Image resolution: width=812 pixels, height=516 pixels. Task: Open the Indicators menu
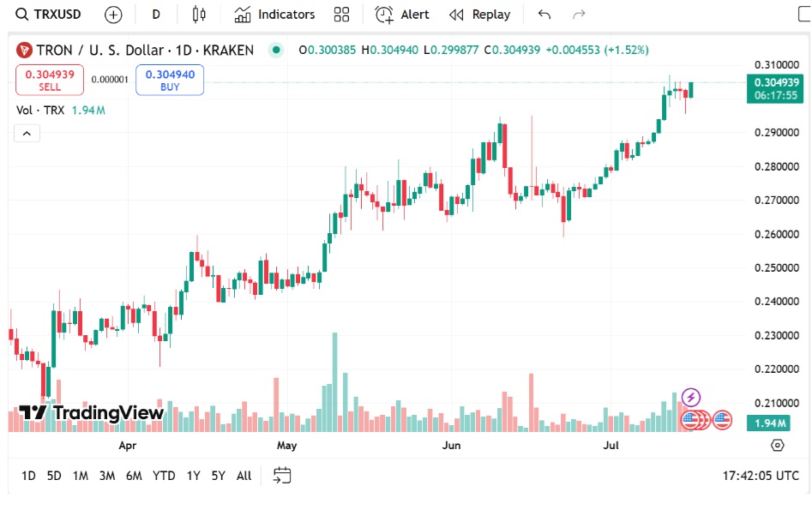tap(274, 15)
